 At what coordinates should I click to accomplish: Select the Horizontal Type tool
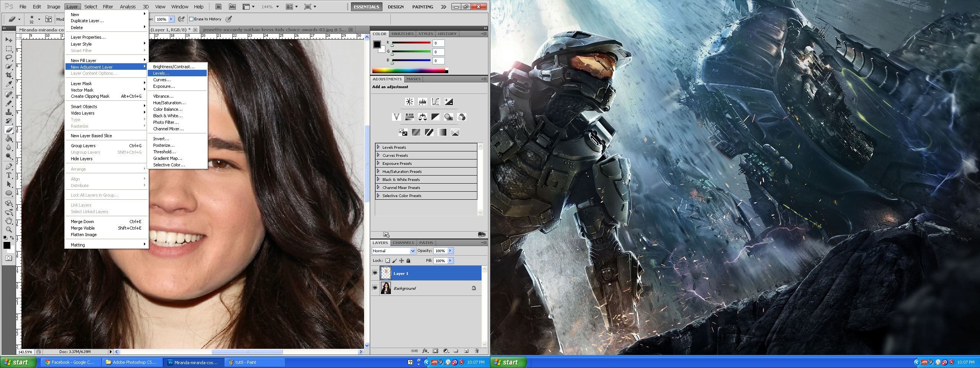click(x=9, y=176)
